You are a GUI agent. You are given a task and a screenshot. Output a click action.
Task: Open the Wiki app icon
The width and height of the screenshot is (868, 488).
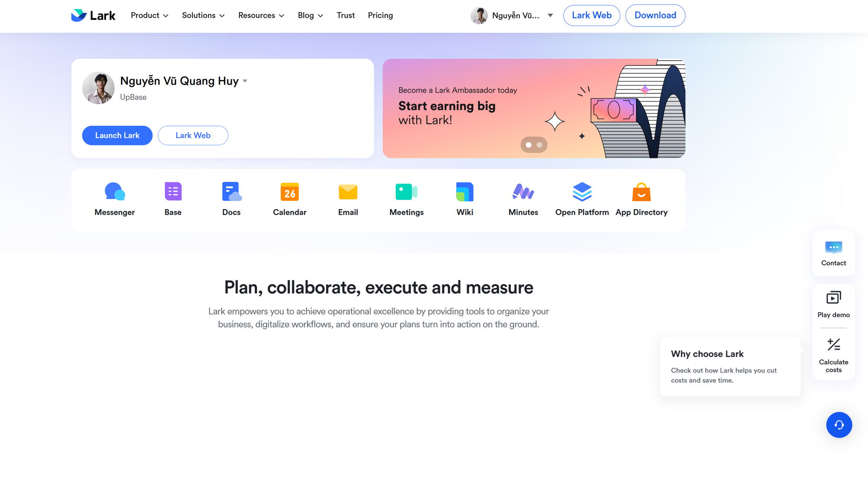point(464,191)
